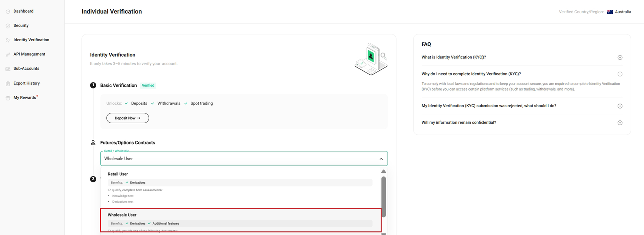Screen dimensions: 644x235
Task: Select Retail User option
Action: pyautogui.click(x=118, y=174)
